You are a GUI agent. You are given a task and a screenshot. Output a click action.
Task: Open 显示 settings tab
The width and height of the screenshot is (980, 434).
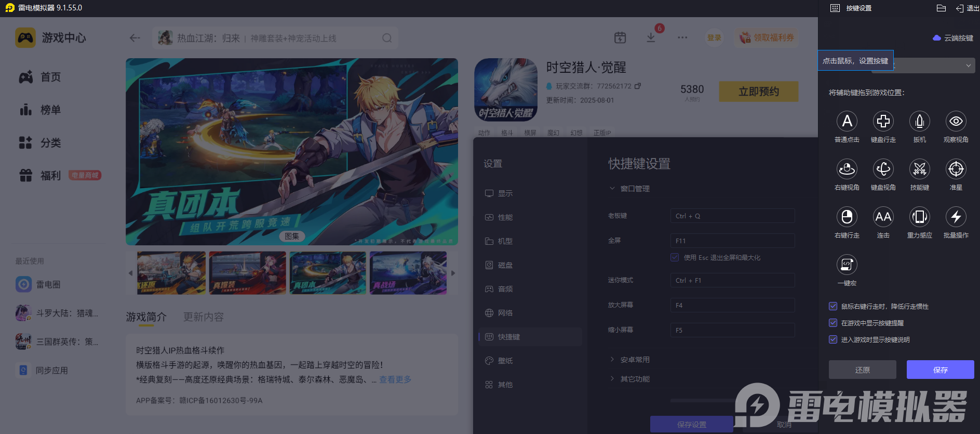point(530,193)
